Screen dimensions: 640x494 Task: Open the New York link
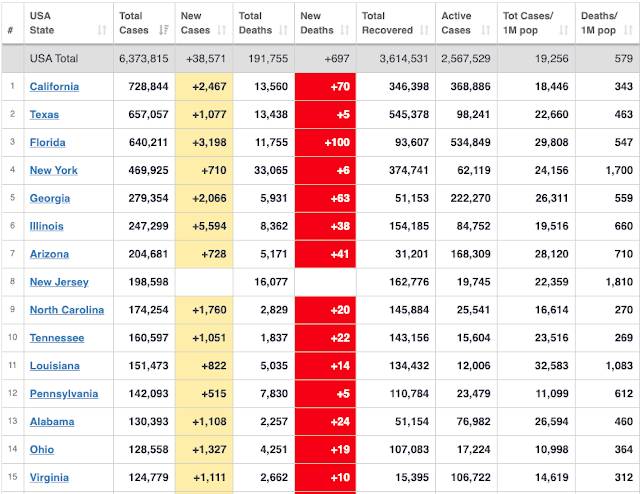53,170
